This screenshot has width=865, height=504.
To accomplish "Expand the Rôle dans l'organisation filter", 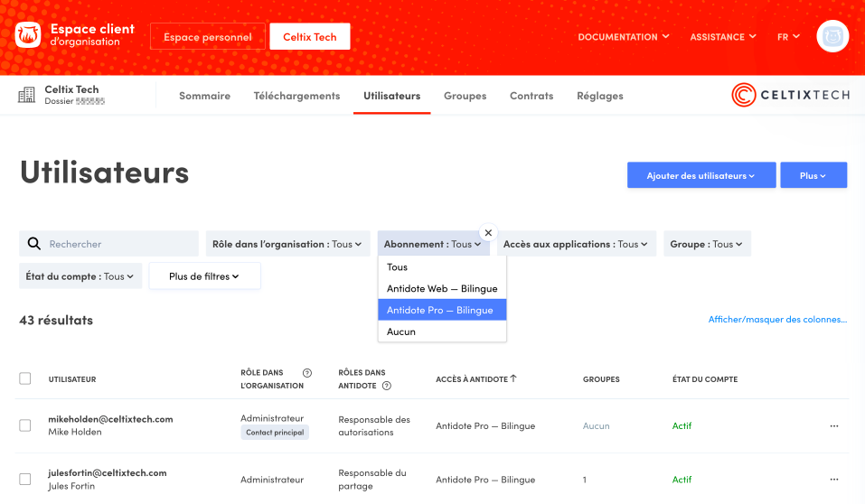I will 287,244.
